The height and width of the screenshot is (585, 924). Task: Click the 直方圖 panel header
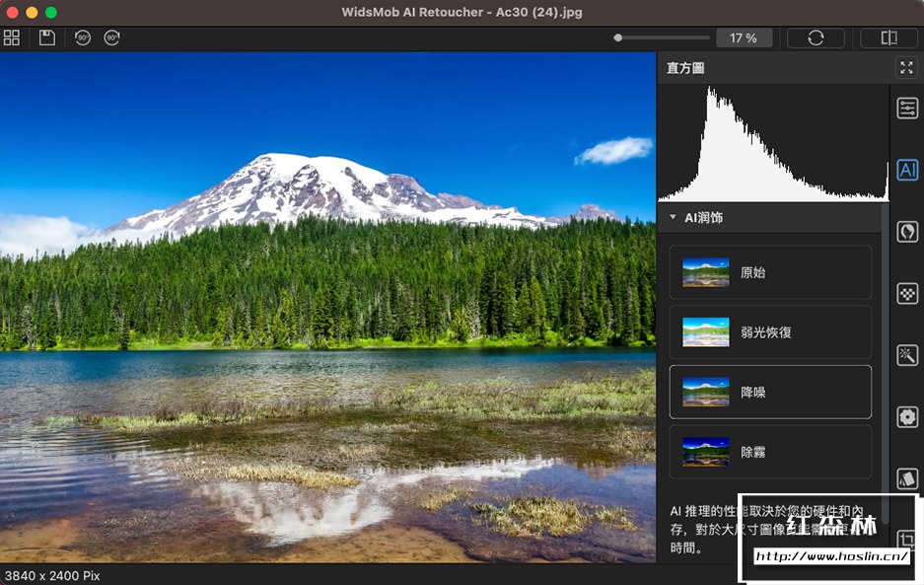[686, 68]
